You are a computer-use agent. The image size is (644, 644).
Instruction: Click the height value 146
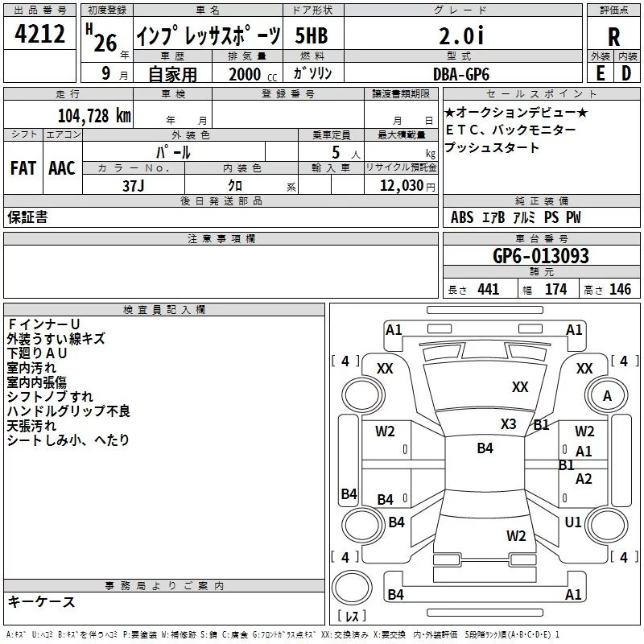coord(620,290)
